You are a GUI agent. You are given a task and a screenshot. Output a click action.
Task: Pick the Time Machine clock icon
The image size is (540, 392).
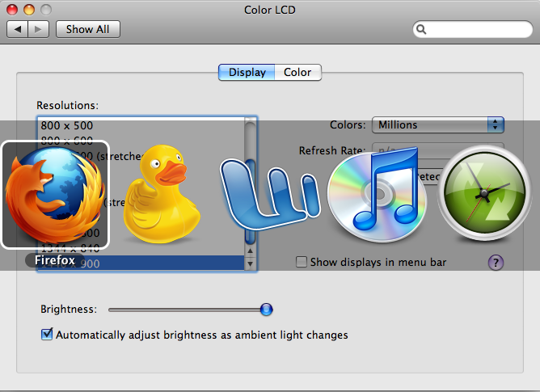(484, 194)
